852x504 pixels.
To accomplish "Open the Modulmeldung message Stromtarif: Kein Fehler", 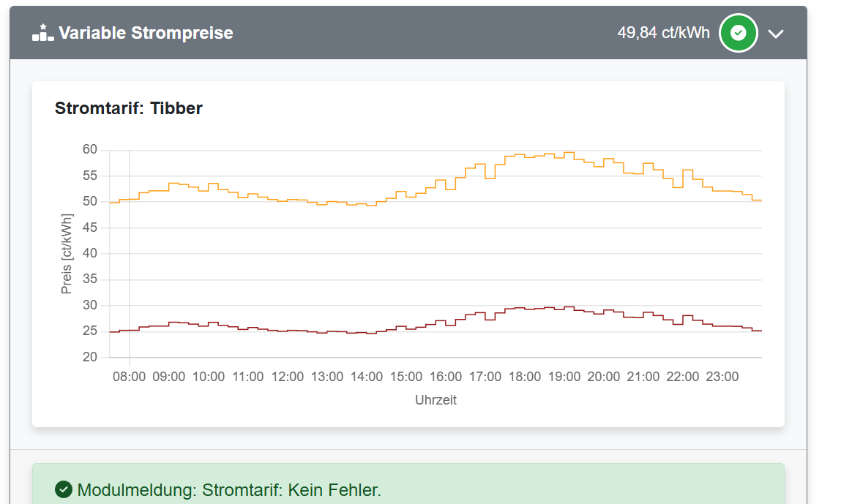I will [x=231, y=490].
